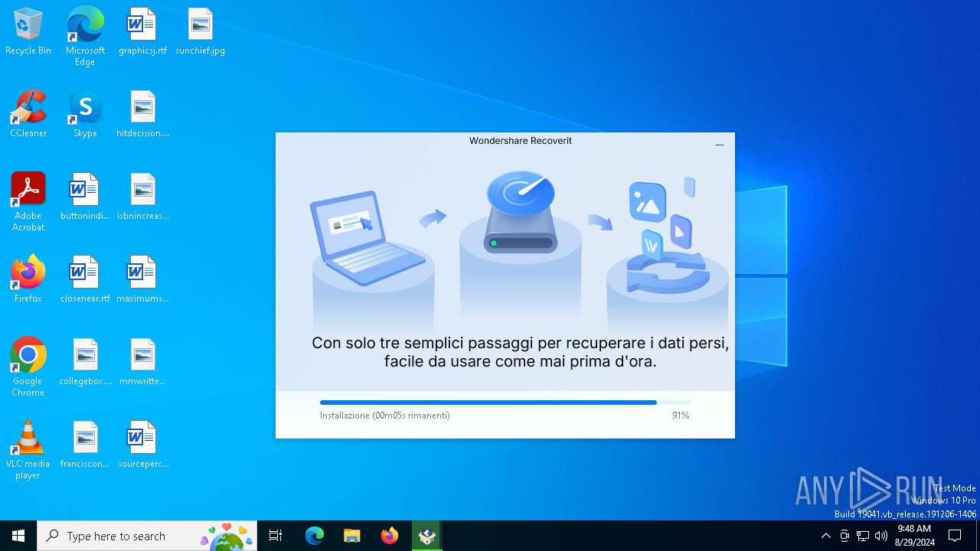This screenshot has height=551, width=980.
Task: Select the sunchief.jpg desktop file
Action: point(200,32)
